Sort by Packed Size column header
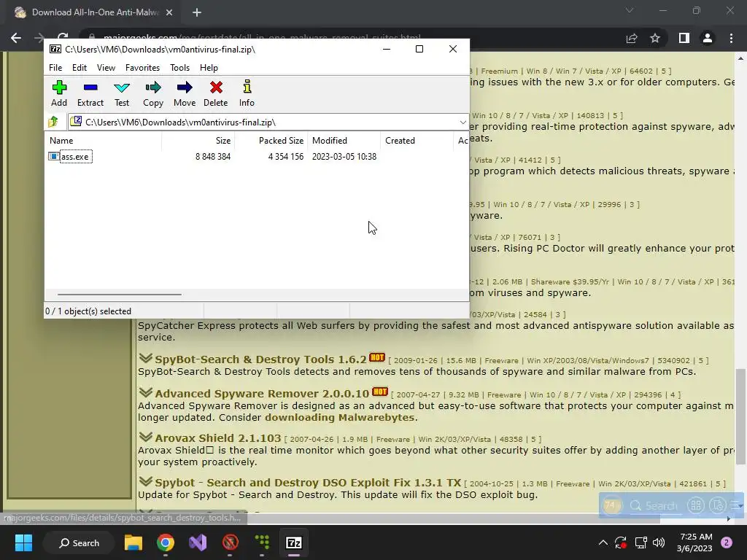This screenshot has width=747, height=560. 271,141
